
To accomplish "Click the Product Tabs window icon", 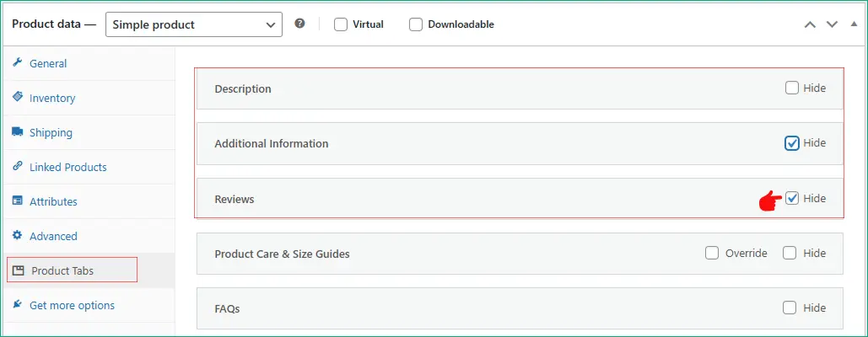I will 19,270.
